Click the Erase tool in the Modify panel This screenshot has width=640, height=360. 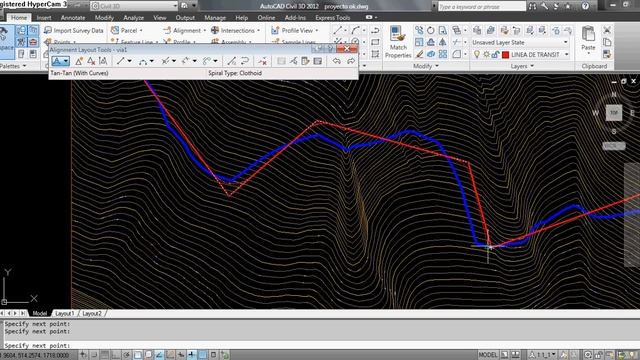pyautogui.click(x=419, y=54)
